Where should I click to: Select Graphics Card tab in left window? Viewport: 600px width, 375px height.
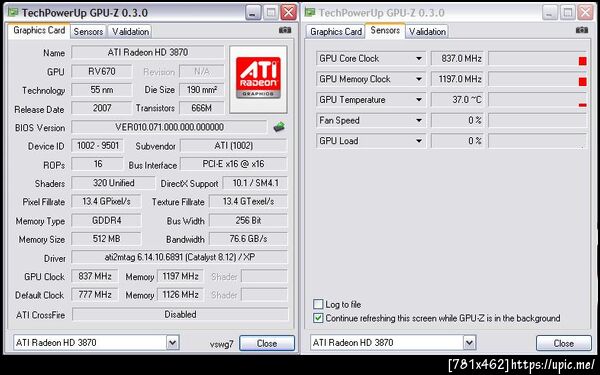click(x=39, y=30)
